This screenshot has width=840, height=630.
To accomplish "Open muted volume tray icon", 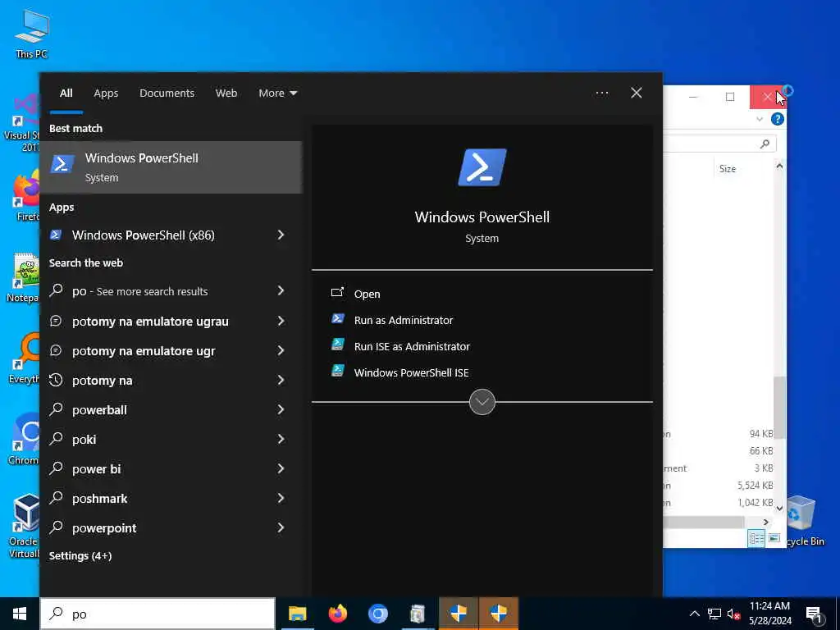I will pos(734,614).
